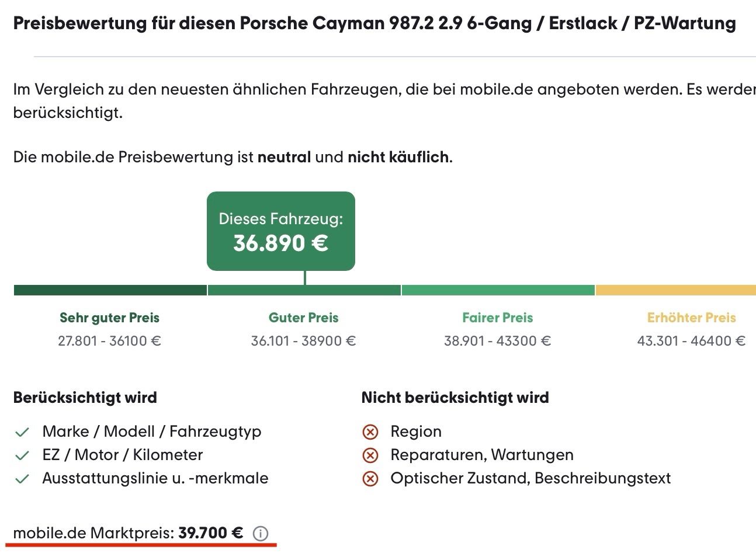Click the 43.301 - 46400 € price range
756x557 pixels.
click(x=691, y=341)
